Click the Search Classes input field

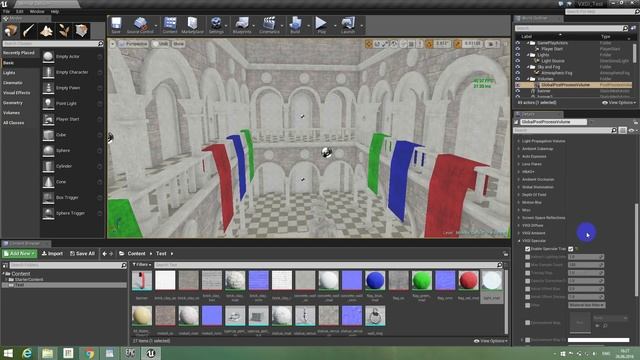coord(53,44)
